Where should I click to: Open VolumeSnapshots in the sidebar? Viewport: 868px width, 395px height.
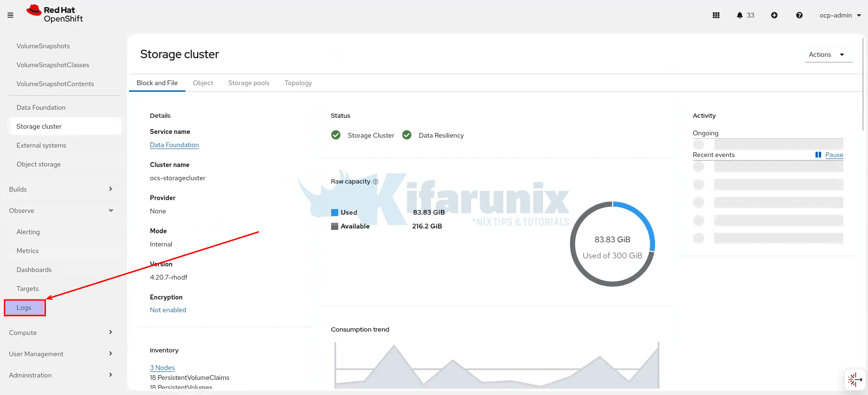[43, 46]
